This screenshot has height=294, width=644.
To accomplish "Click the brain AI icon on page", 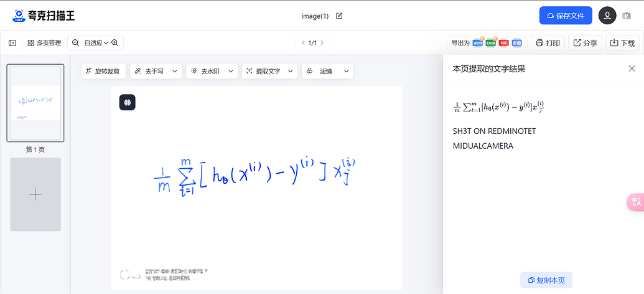I will (x=128, y=103).
